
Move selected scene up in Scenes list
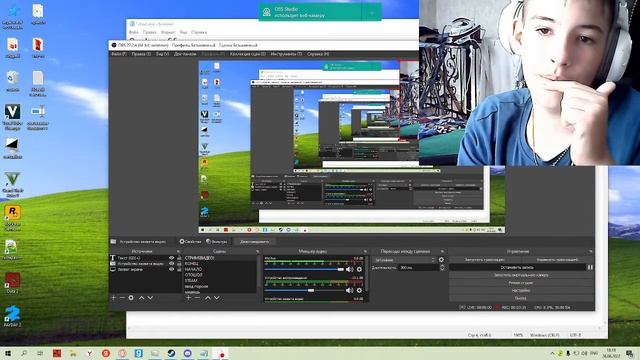coord(208,298)
